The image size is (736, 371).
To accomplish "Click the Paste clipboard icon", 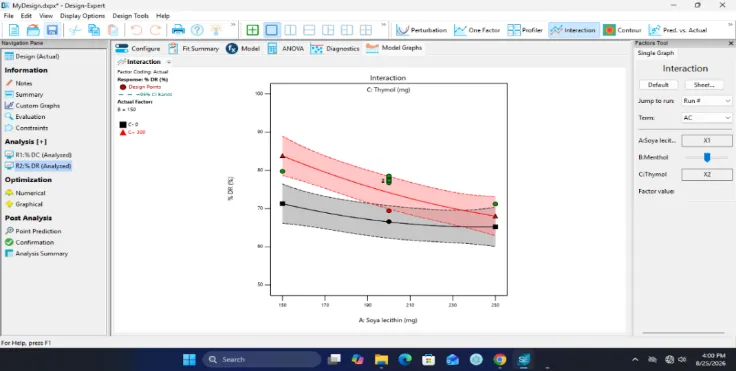I will [x=113, y=30].
